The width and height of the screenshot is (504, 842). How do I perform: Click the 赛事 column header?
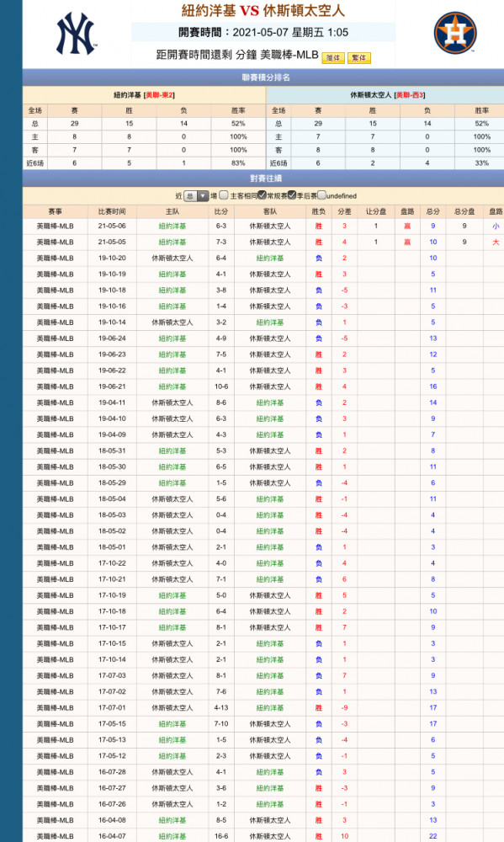coord(55,211)
